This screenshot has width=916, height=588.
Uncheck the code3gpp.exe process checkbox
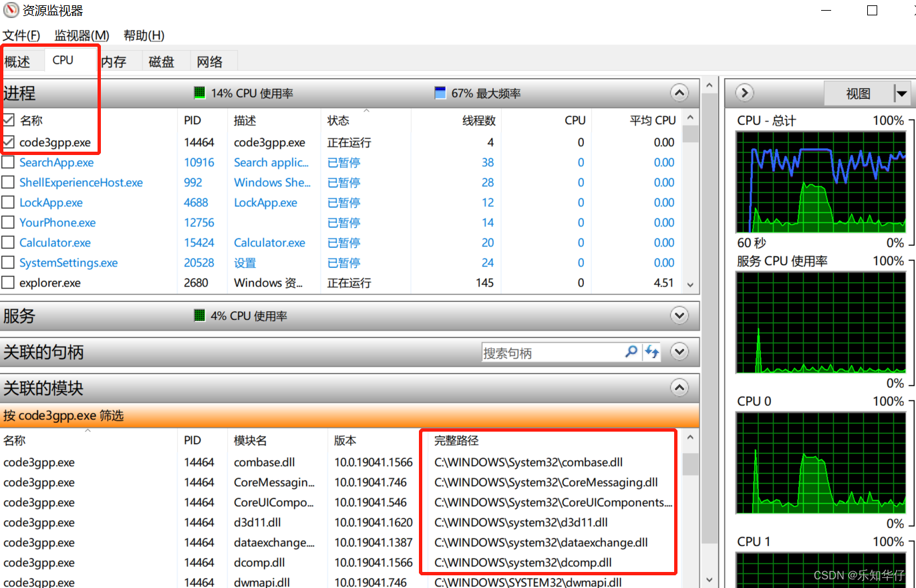(8, 142)
